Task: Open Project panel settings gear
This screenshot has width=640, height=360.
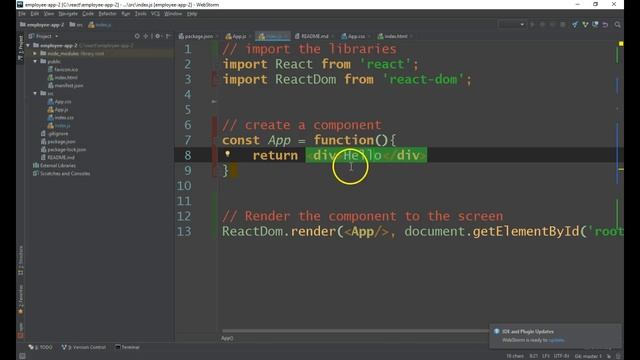Action: pyautogui.click(x=158, y=36)
